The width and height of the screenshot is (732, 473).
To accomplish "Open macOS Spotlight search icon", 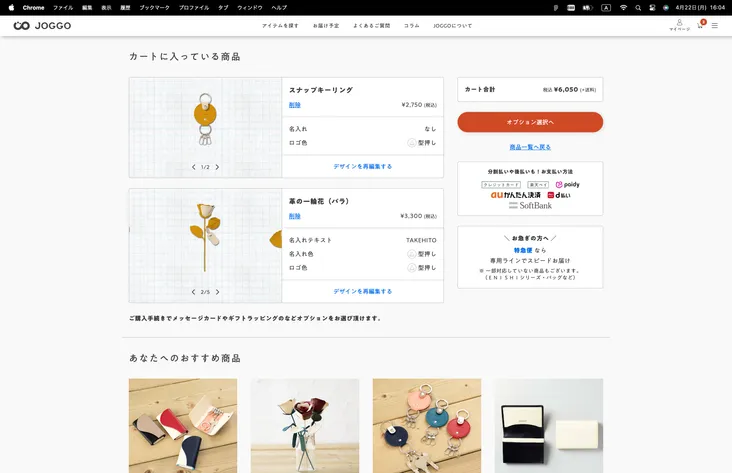I will pos(639,7).
